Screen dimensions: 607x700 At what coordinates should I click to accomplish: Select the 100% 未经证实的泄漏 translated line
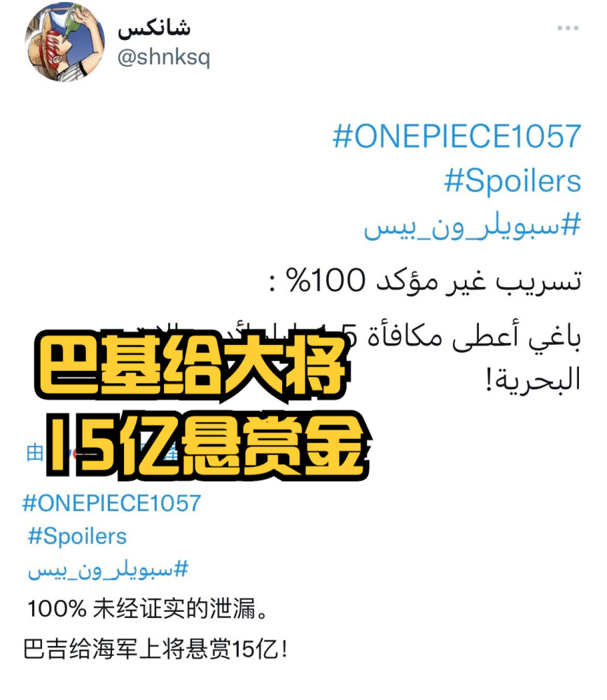[148, 609]
